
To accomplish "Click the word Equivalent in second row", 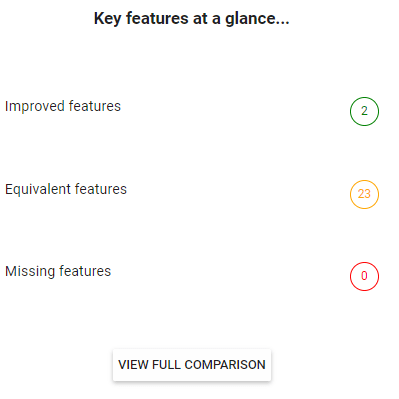I will 38,190.
